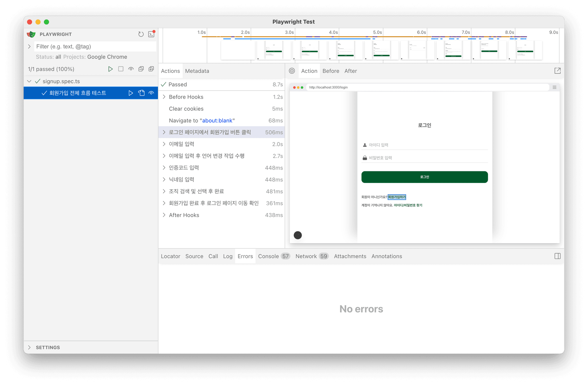Click the reload tests icon
The image size is (588, 385).
click(x=141, y=34)
